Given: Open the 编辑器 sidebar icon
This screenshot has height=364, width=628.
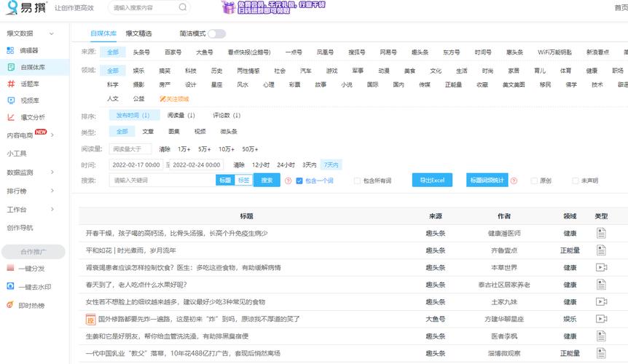Looking at the screenshot, I should coord(10,50).
